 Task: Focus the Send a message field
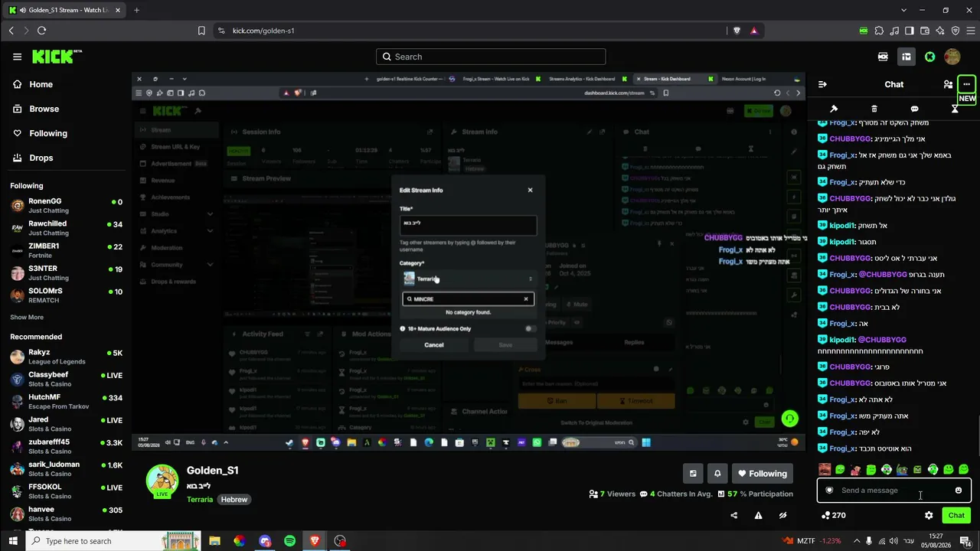click(893, 491)
